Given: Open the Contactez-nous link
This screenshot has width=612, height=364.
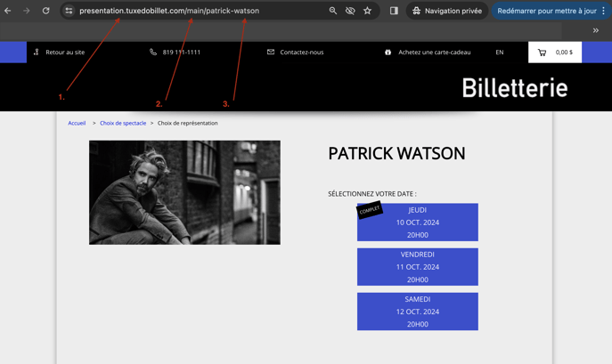Looking at the screenshot, I should click(x=302, y=53).
